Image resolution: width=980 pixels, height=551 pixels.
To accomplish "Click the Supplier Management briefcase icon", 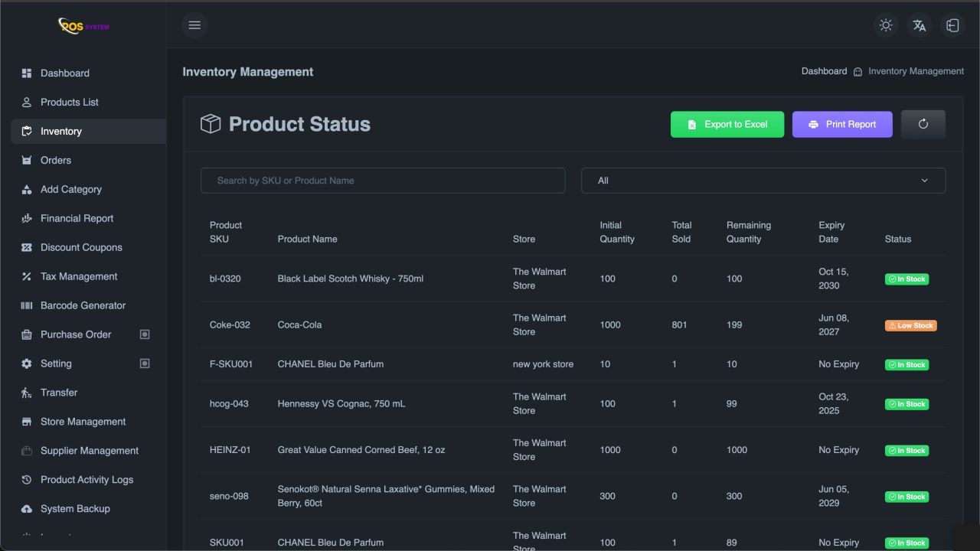I will pos(27,452).
